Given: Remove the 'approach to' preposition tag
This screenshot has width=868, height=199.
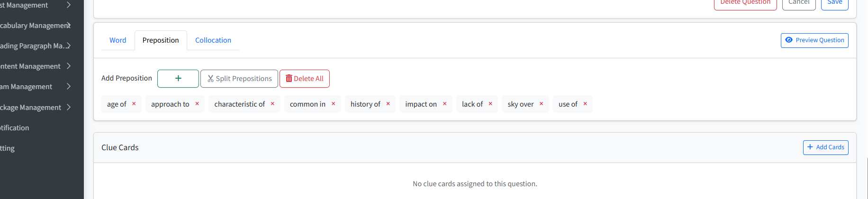Looking at the screenshot, I should point(197,104).
